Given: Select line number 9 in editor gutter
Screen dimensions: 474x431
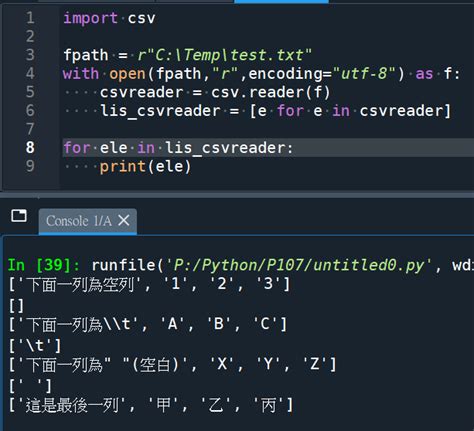Looking at the screenshot, I should click(30, 166).
